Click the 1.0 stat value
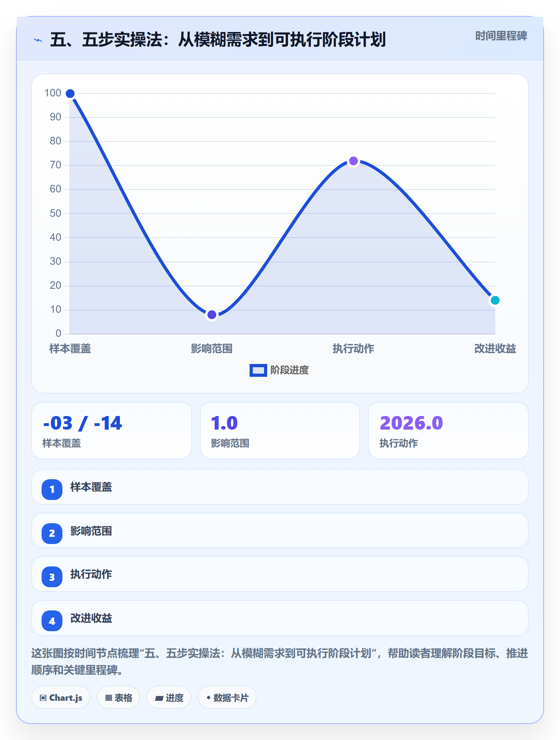 point(224,423)
